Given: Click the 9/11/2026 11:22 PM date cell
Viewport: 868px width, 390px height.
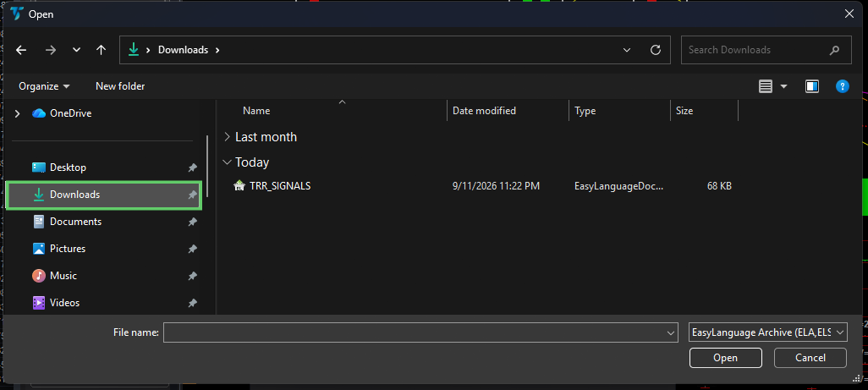Looking at the screenshot, I should click(496, 186).
